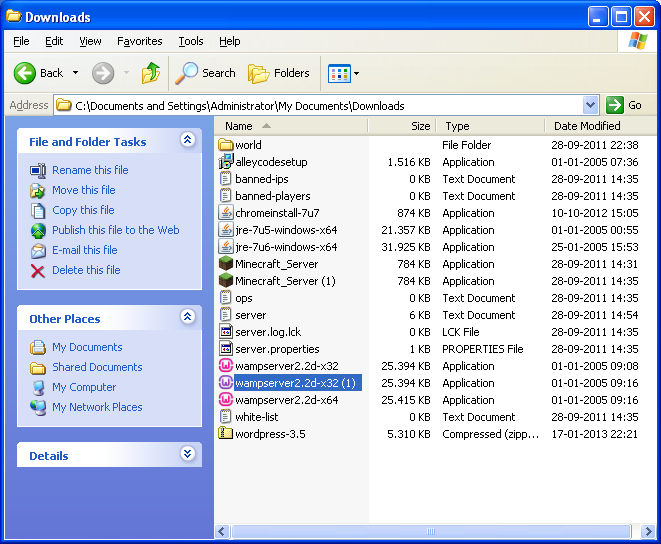Sort by the Size column header
This screenshot has height=544, width=661.
pyautogui.click(x=401, y=126)
